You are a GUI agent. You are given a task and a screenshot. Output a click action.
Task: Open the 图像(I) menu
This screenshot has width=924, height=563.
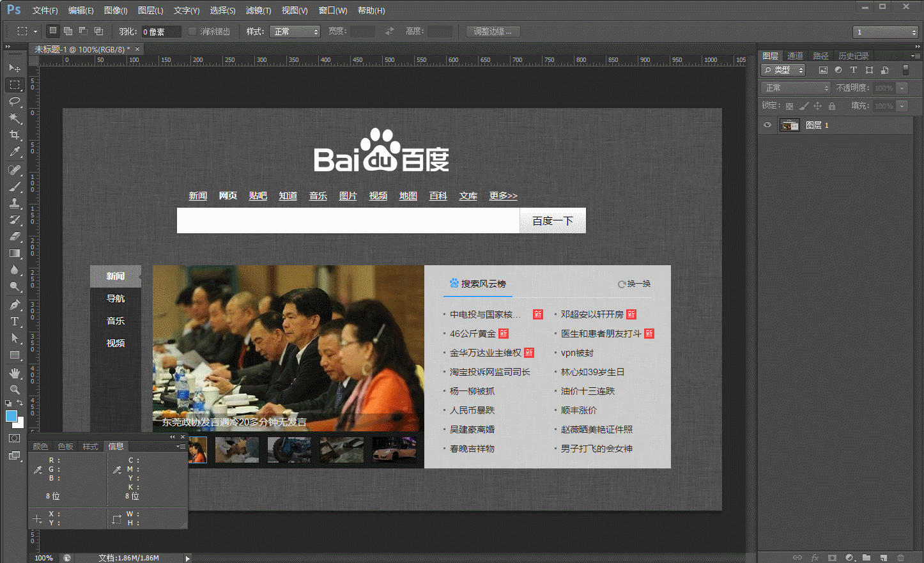(x=116, y=10)
